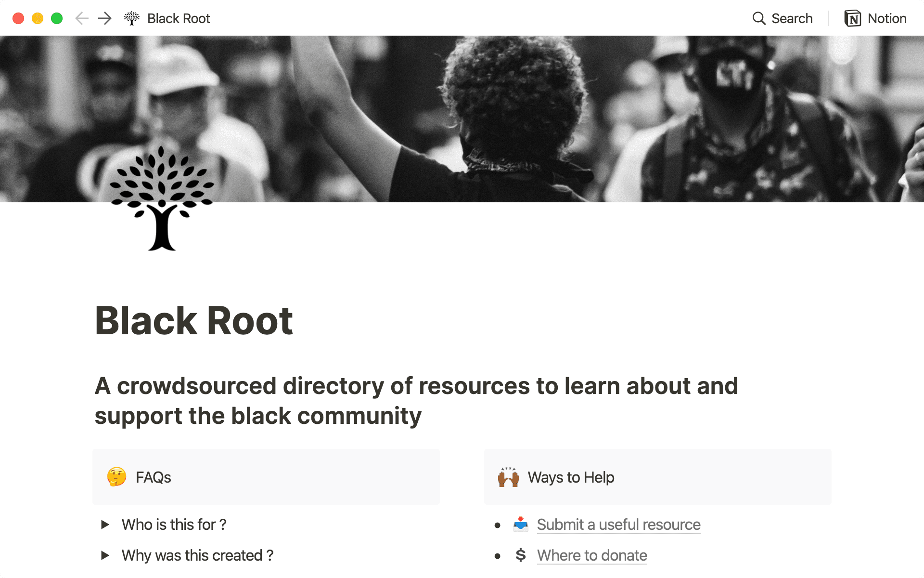The height and width of the screenshot is (578, 924).
Task: Click the back navigation arrow
Action: (x=82, y=18)
